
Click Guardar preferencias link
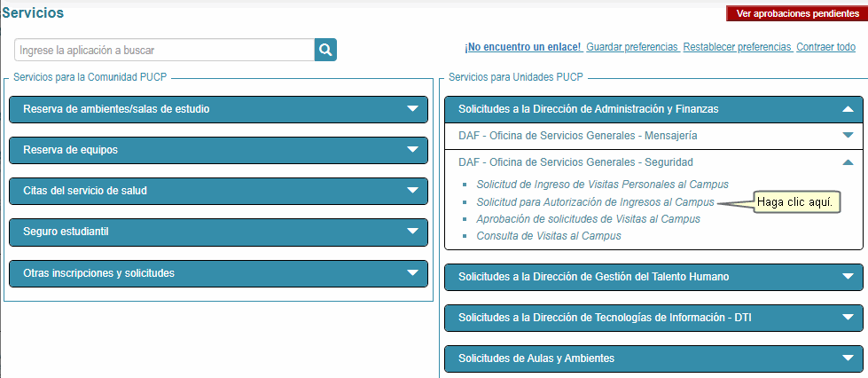(x=632, y=47)
